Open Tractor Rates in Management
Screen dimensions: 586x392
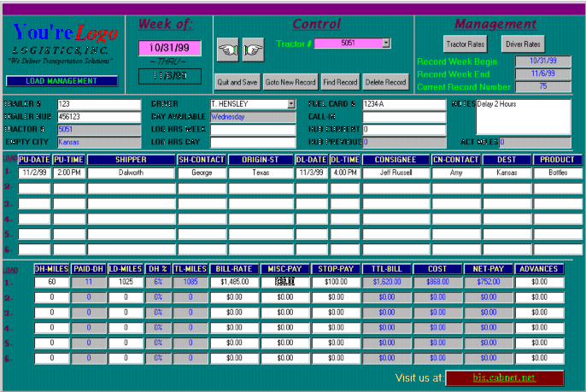pyautogui.click(x=468, y=44)
